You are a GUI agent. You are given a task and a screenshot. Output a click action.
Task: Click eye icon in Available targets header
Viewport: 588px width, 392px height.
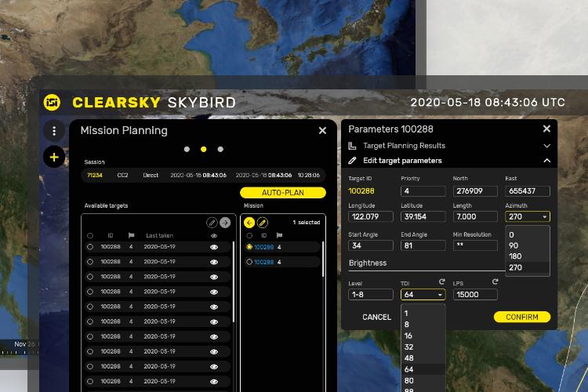pos(214,235)
